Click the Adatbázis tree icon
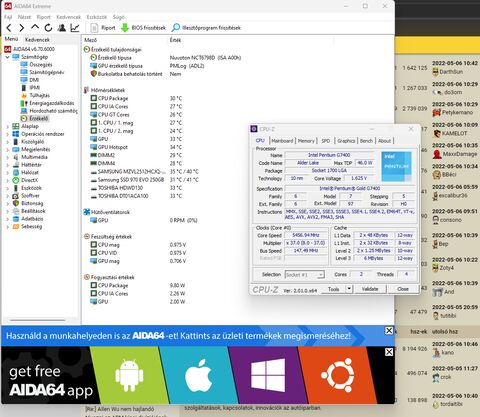 (x=16, y=219)
